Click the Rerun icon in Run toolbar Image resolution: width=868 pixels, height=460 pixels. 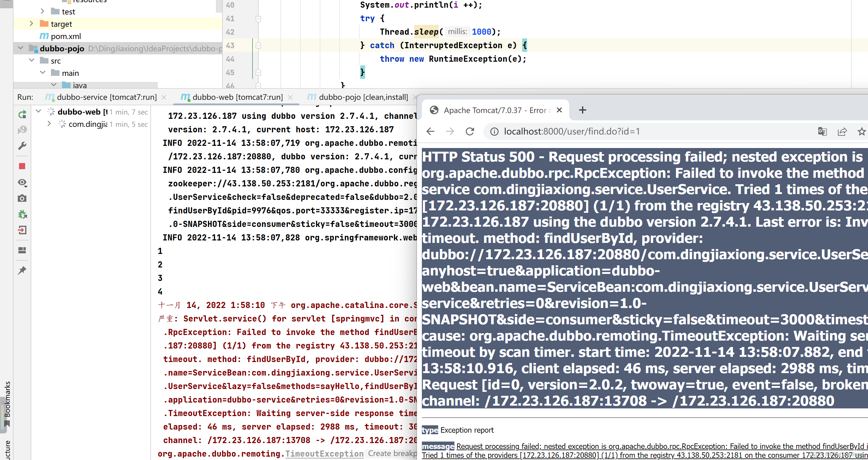pos(22,115)
